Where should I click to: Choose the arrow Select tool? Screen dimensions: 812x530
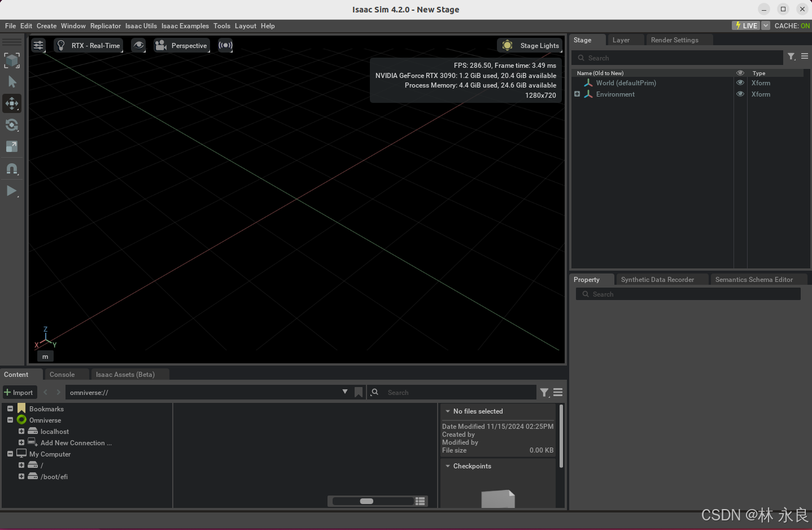tap(12, 82)
